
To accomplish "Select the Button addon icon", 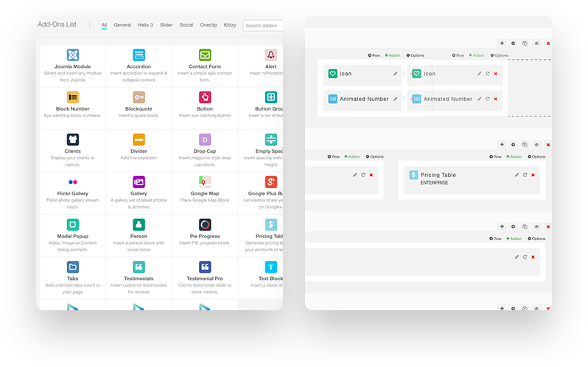I will 205,97.
